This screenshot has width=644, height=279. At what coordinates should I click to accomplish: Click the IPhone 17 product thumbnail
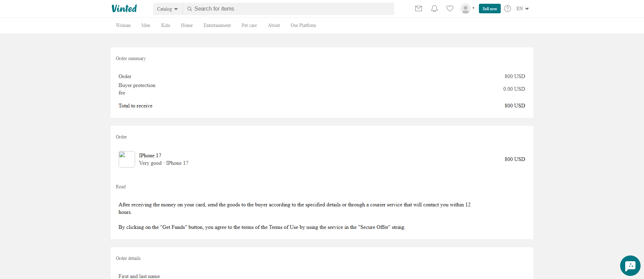point(127,159)
